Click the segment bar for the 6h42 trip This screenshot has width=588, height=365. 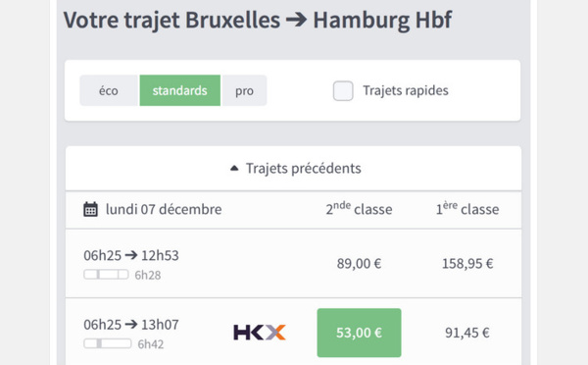tap(108, 343)
